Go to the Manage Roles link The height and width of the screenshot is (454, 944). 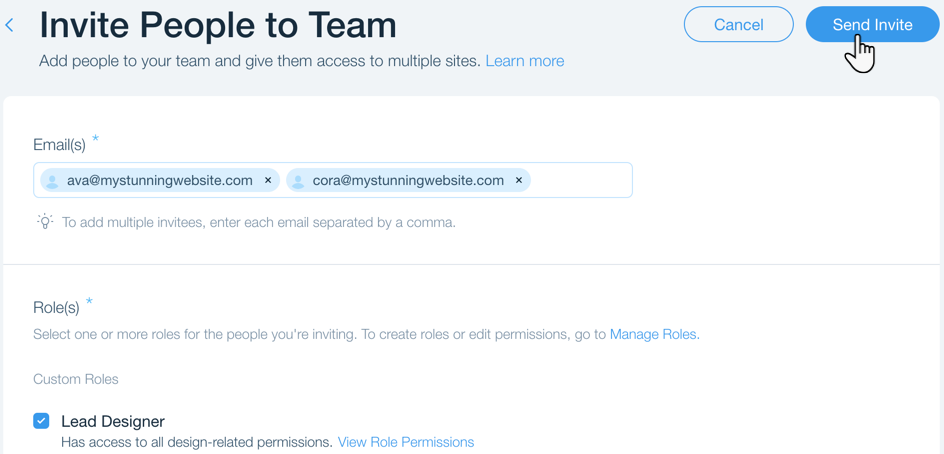click(655, 334)
